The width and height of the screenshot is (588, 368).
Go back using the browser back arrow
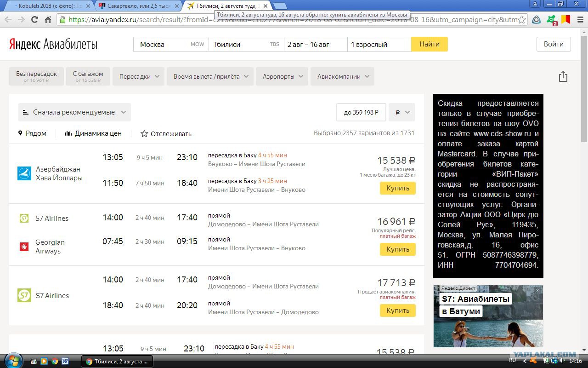point(8,19)
